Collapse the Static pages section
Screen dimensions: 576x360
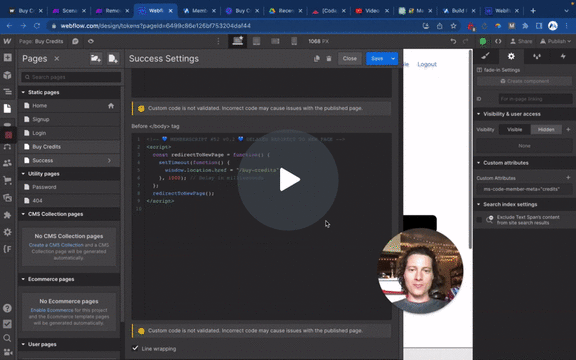click(x=23, y=92)
